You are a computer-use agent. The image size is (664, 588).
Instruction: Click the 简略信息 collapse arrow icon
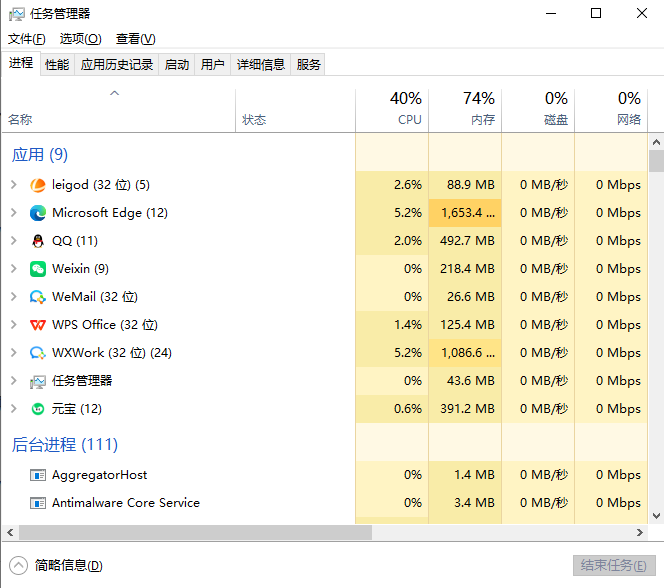[x=18, y=566]
